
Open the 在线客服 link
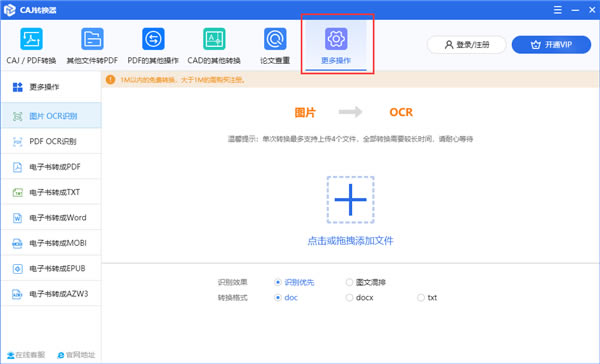point(26,355)
